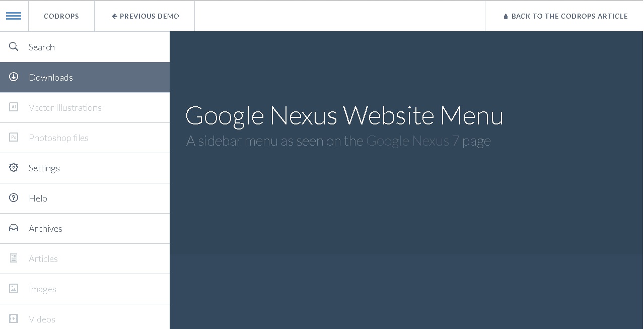The width and height of the screenshot is (644, 329).
Task: Click the Settings gear icon
Action: pyautogui.click(x=14, y=168)
